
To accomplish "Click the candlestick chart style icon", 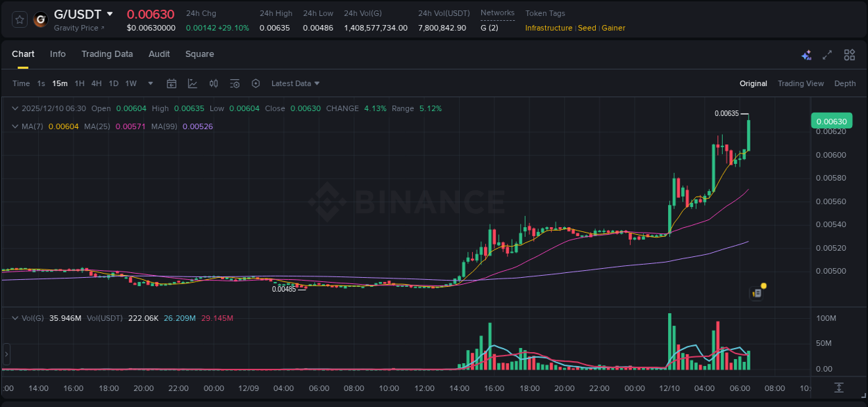I will [x=213, y=83].
